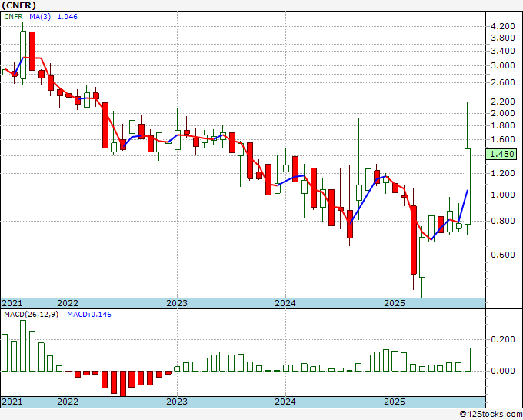Click 2023 on the price chart timeline
The image size is (523, 420).
click(177, 303)
